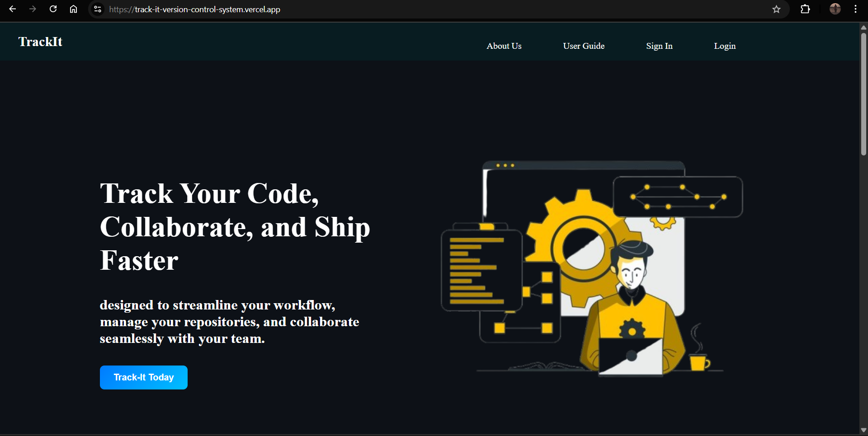Open the Extensions puzzle icon

coord(805,9)
